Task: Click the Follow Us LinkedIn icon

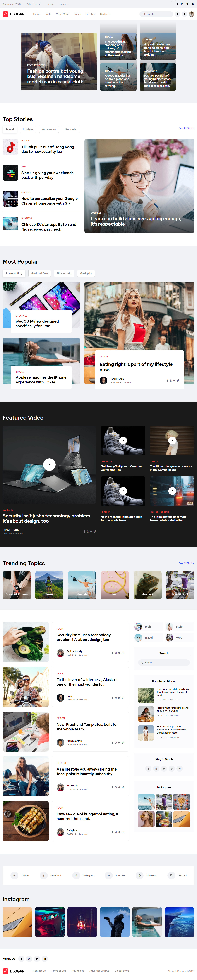Action: tap(44, 959)
